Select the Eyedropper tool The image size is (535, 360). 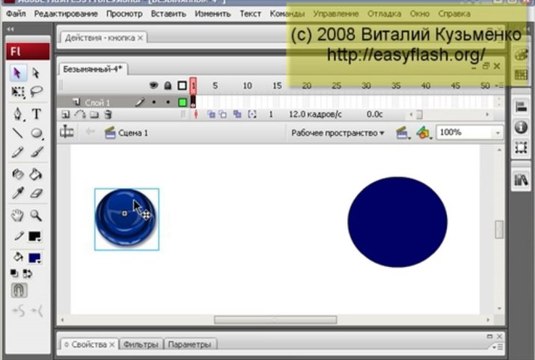17,193
